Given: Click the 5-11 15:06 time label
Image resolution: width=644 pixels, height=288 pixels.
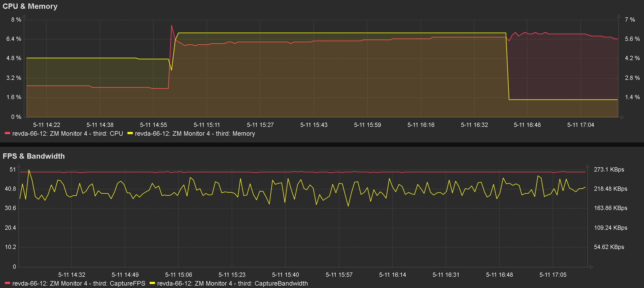Looking at the screenshot, I should 179,275.
